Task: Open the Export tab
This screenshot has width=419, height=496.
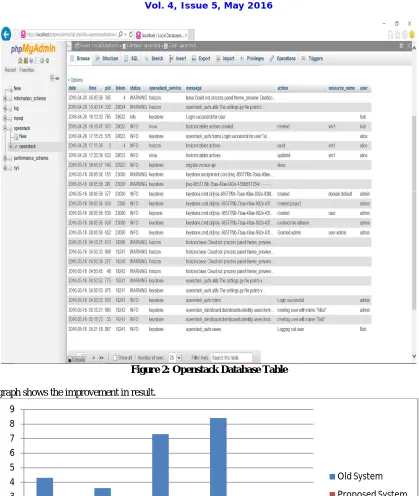Action: (x=201, y=58)
